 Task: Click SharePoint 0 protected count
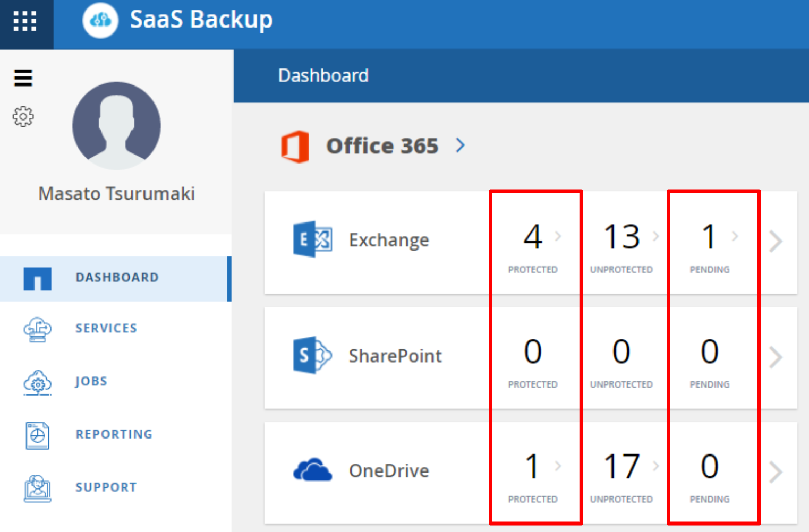pyautogui.click(x=533, y=352)
